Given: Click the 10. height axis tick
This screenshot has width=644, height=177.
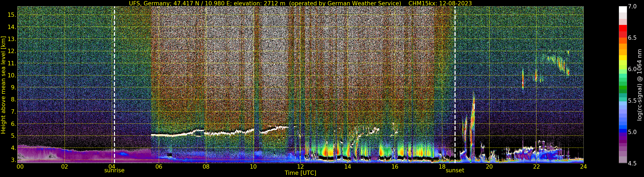Looking at the screenshot, I should pos(12,75).
